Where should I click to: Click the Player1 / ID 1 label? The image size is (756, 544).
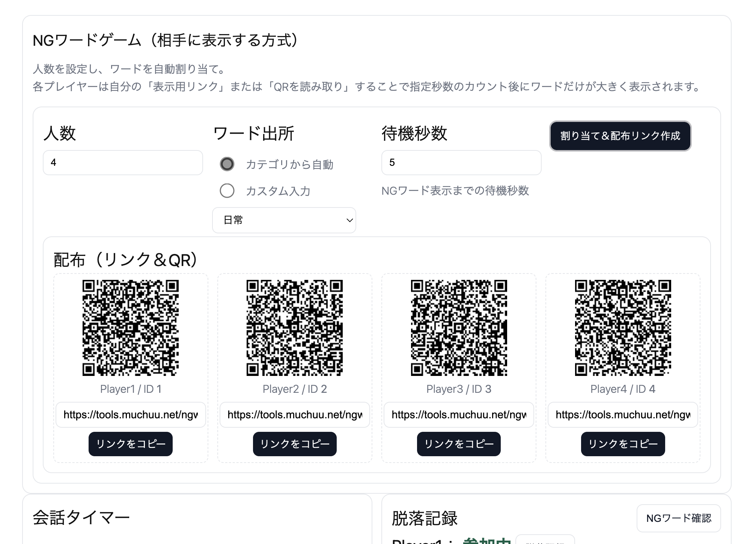coord(131,389)
